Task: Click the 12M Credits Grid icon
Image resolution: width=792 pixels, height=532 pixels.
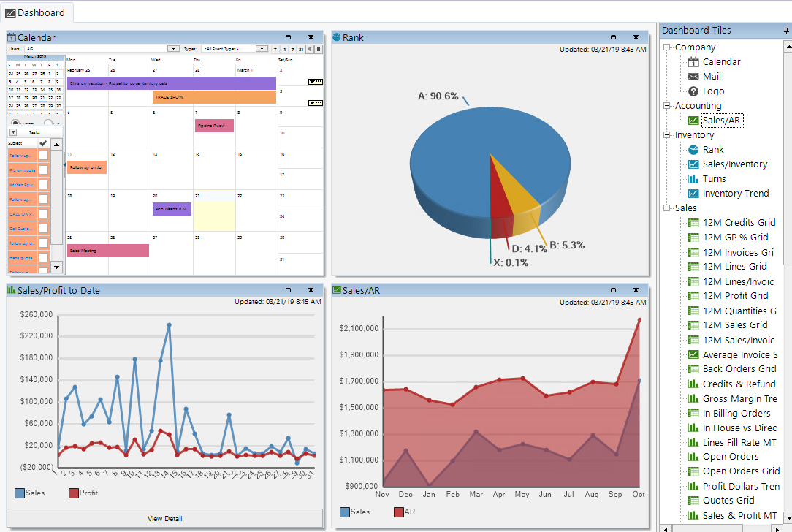Action: coord(693,223)
